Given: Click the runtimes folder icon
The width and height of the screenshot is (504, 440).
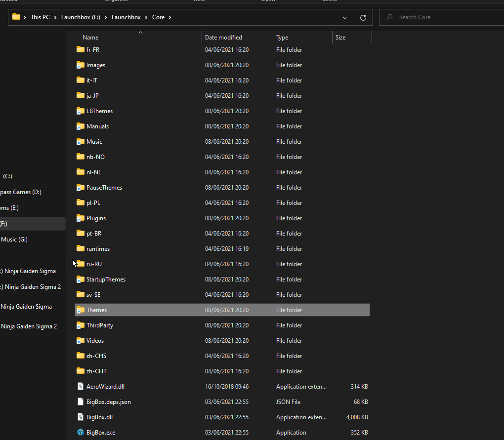Looking at the screenshot, I should [81, 248].
